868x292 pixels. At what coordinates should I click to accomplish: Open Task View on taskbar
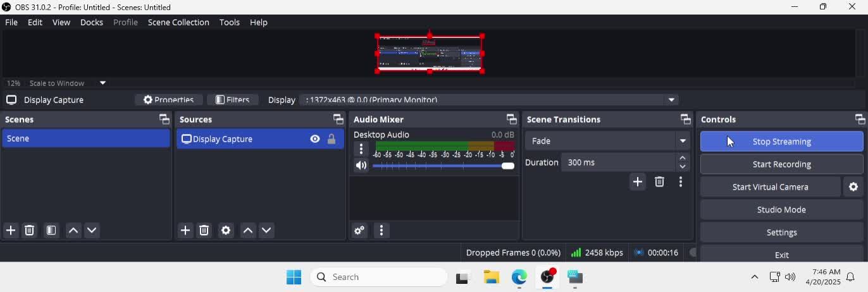click(464, 277)
